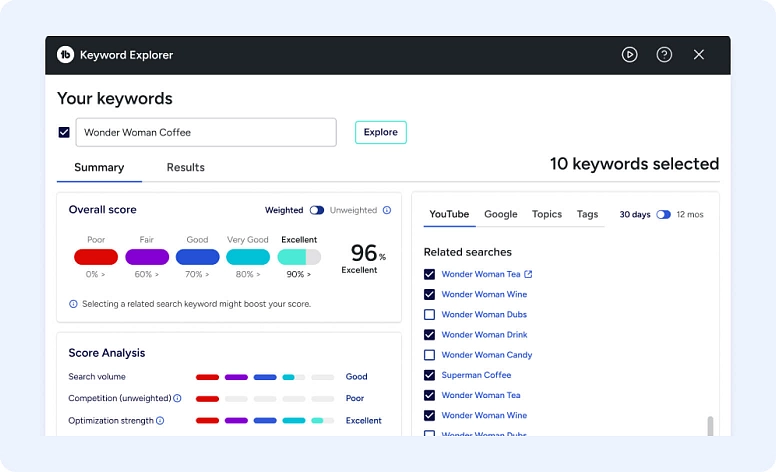Click the TubeBuddy logo icon
The height and width of the screenshot is (472, 776).
point(65,54)
